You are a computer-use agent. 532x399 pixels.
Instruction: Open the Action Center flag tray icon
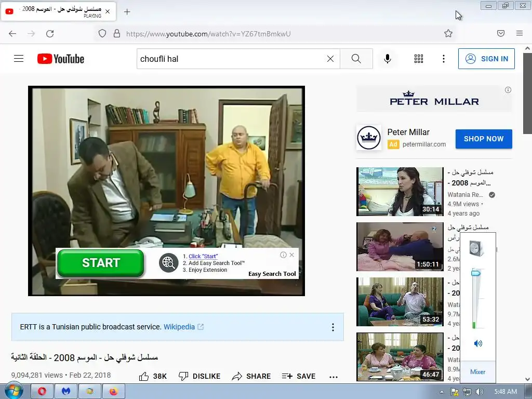click(455, 392)
